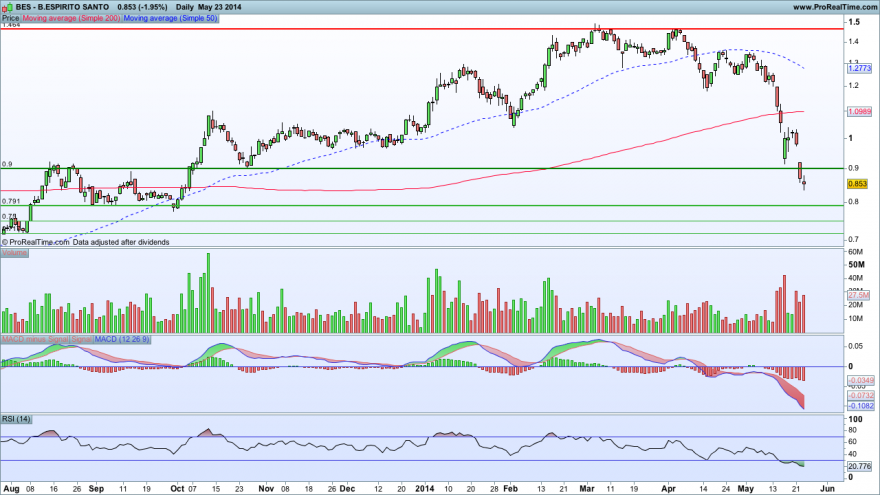
Task: Click the -0.0349 MACD histogram value tag
Action: 860,380
